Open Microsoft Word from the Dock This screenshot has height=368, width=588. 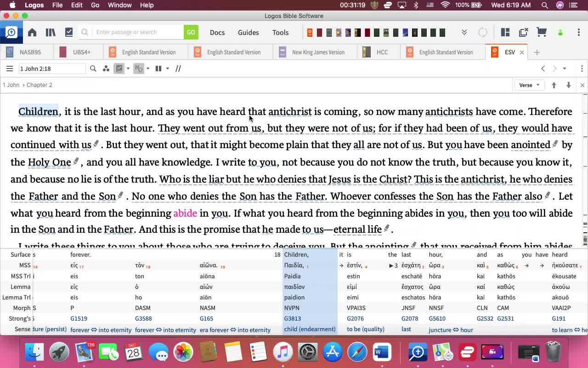coord(381,352)
